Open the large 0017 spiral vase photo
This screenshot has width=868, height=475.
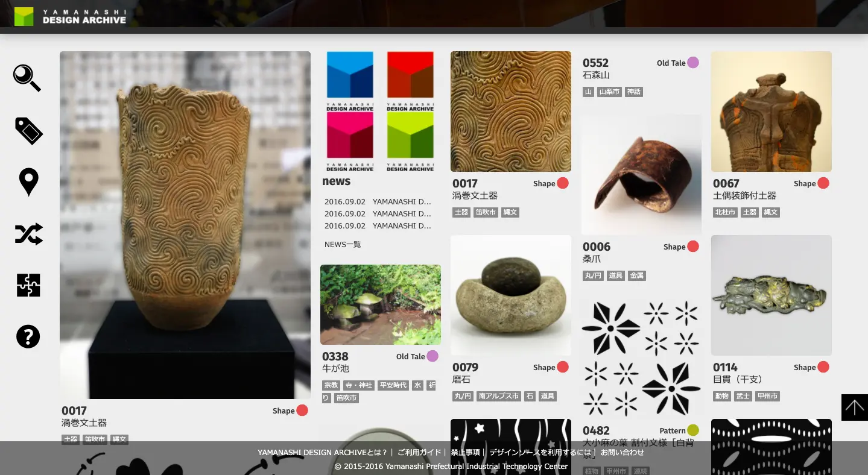pos(185,225)
